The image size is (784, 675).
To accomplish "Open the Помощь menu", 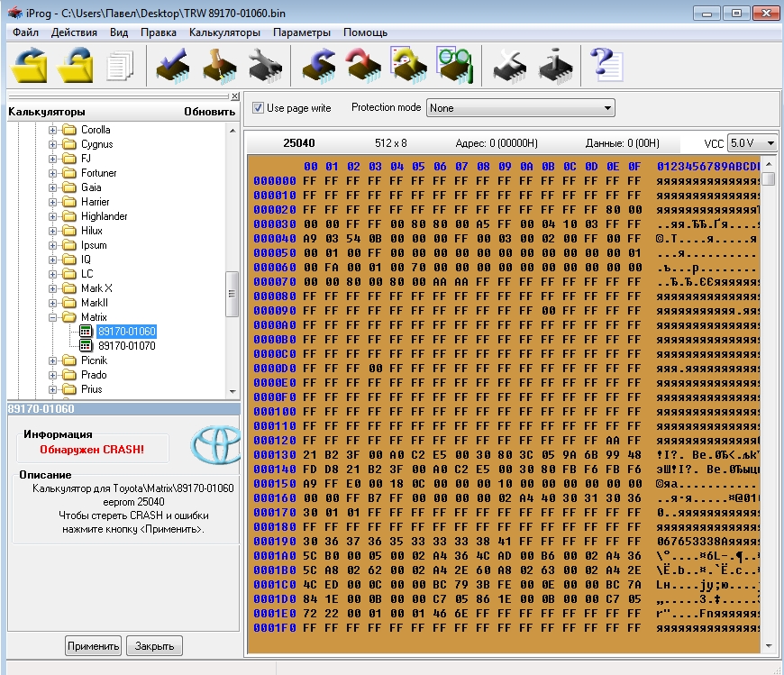I will click(365, 32).
